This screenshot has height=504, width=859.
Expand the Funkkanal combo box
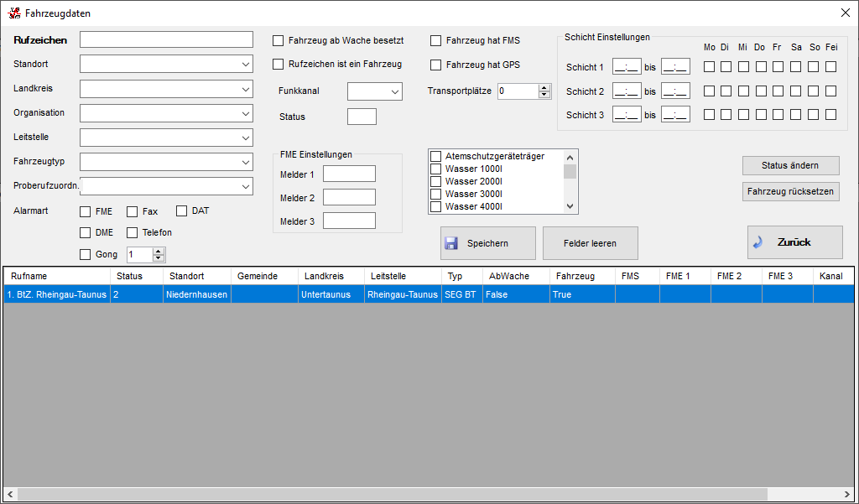coord(375,91)
